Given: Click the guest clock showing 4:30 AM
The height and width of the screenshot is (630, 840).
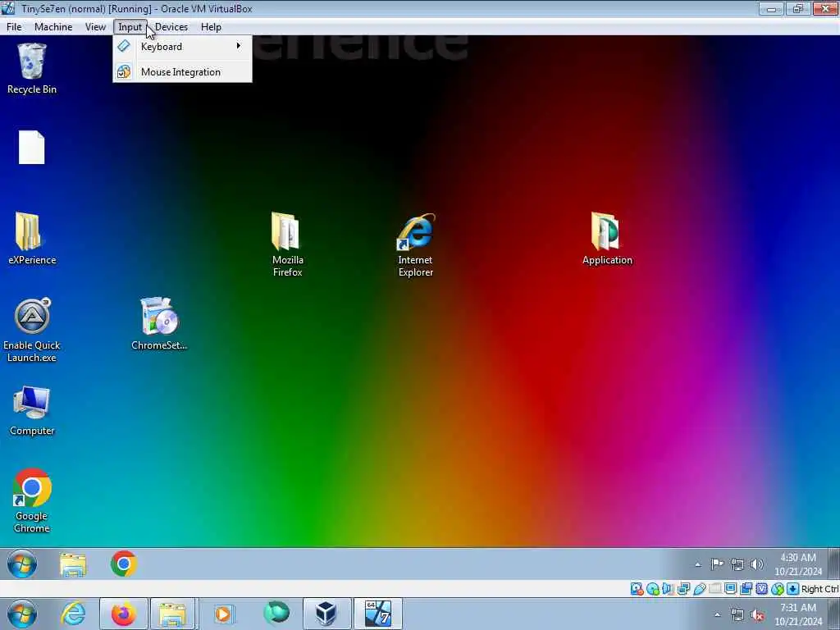Looking at the screenshot, I should tap(797, 564).
